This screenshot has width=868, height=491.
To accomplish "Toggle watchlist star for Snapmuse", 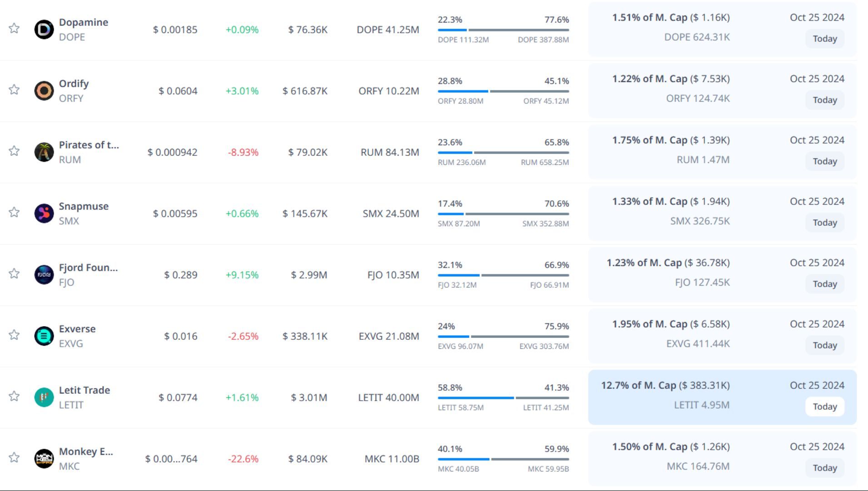I will pyautogui.click(x=14, y=212).
